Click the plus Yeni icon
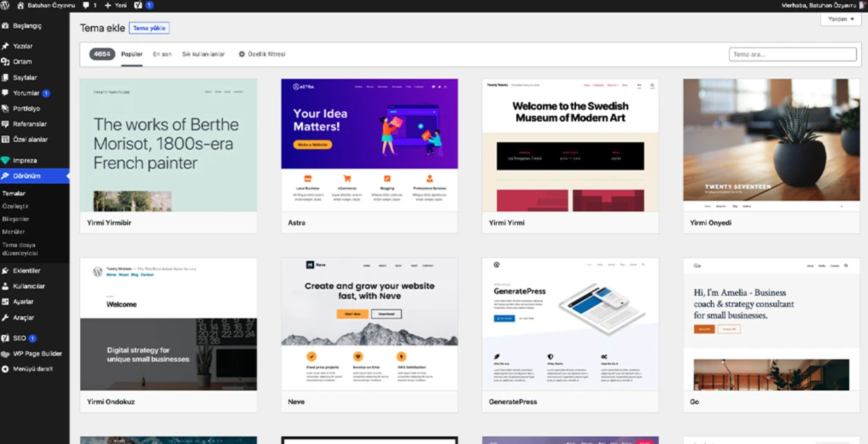The width and height of the screenshot is (868, 444). coord(108,6)
